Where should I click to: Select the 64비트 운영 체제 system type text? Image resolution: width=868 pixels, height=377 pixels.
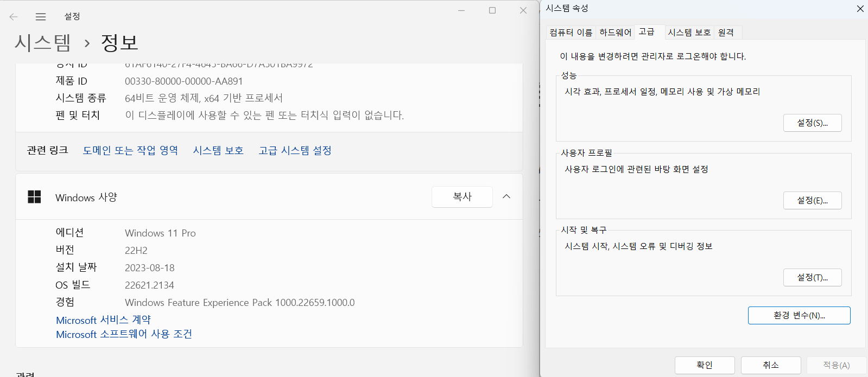(x=204, y=98)
